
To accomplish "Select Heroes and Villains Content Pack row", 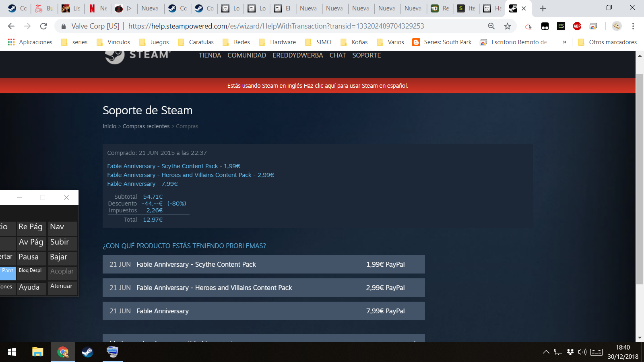I will point(264,288).
